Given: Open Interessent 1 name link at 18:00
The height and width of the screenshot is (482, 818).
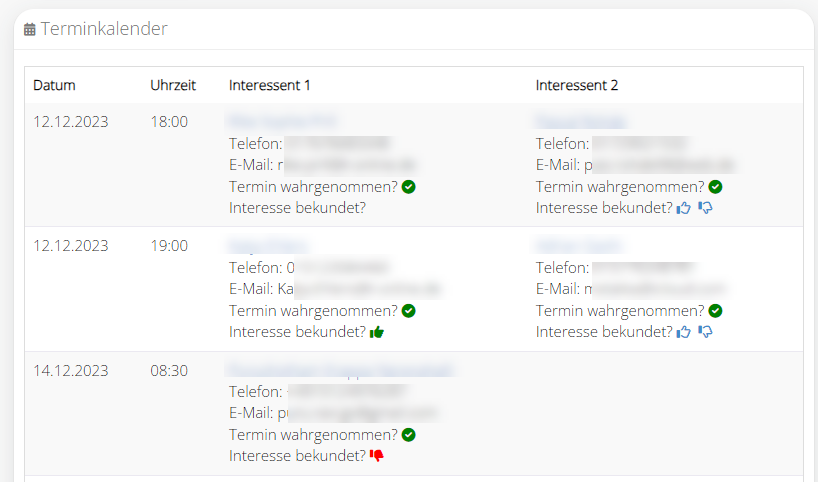Looking at the screenshot, I should [282, 122].
